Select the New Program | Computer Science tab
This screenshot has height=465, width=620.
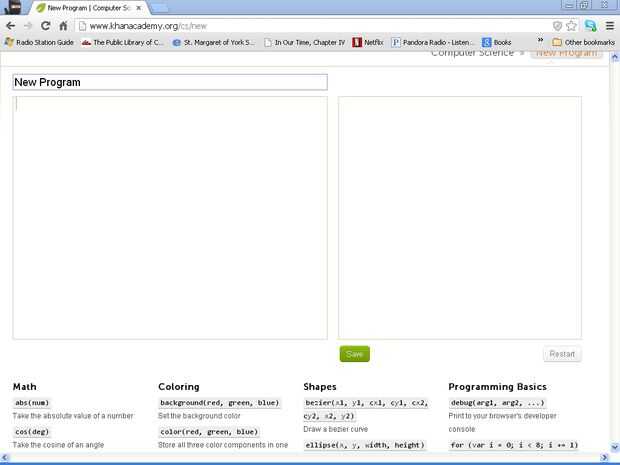(x=89, y=8)
